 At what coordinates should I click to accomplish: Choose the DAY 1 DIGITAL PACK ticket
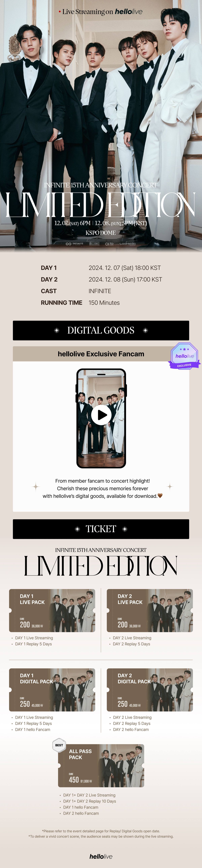pos(52,690)
